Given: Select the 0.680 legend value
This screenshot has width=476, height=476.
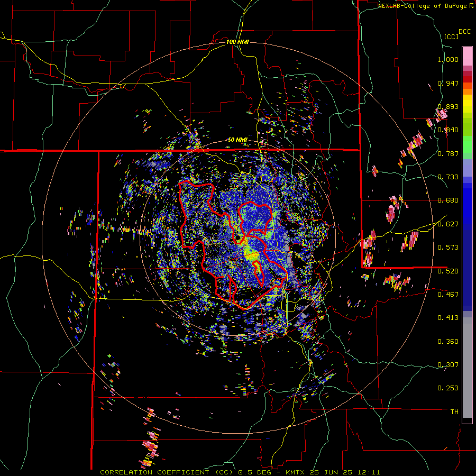Looking at the screenshot, I should [x=448, y=200].
